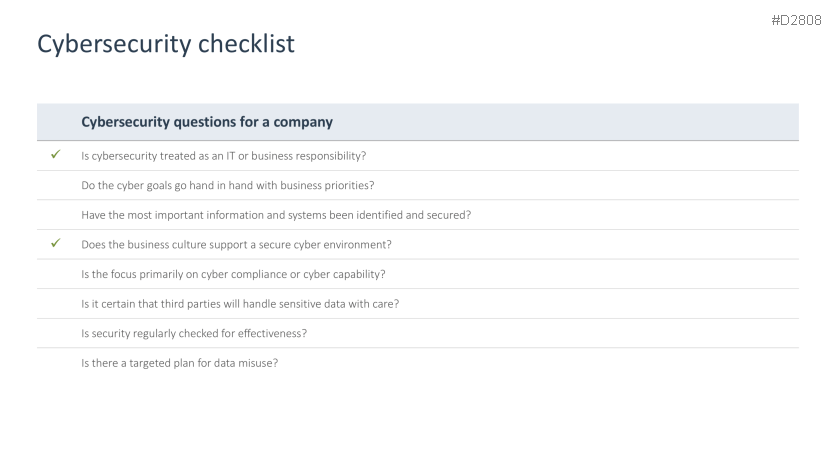Tick the empty cell beside the data misuse question
Image resolution: width=836 pixels, height=470 pixels.
(x=56, y=362)
